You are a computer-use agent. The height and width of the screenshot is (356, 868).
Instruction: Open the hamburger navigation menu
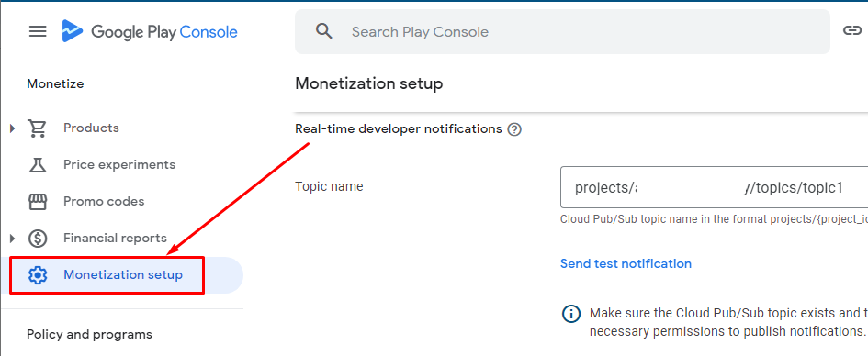pos(38,31)
